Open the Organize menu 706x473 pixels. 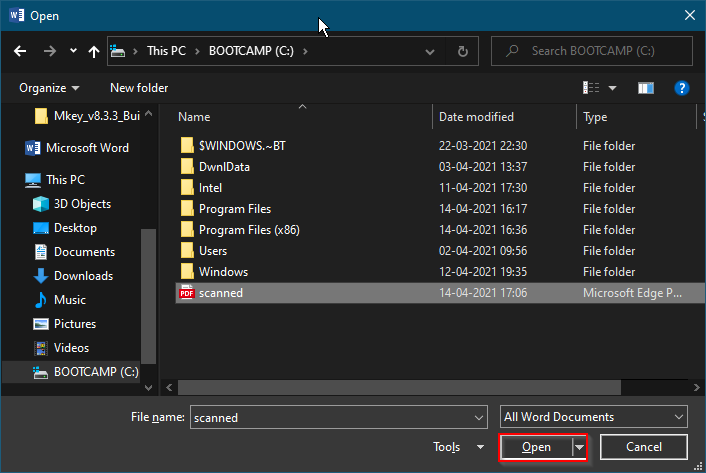coord(48,88)
